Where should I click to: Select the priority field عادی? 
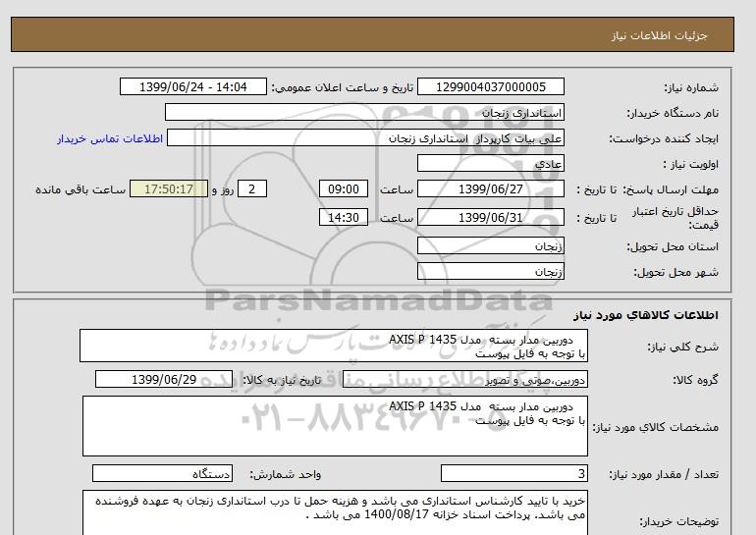tap(490, 163)
